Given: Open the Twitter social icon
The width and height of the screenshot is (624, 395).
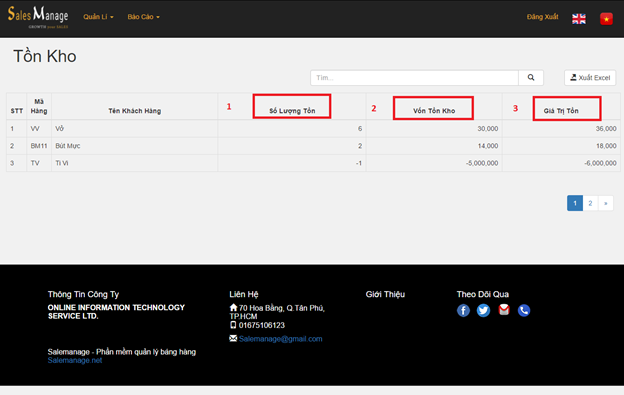Looking at the screenshot, I should 484,310.
